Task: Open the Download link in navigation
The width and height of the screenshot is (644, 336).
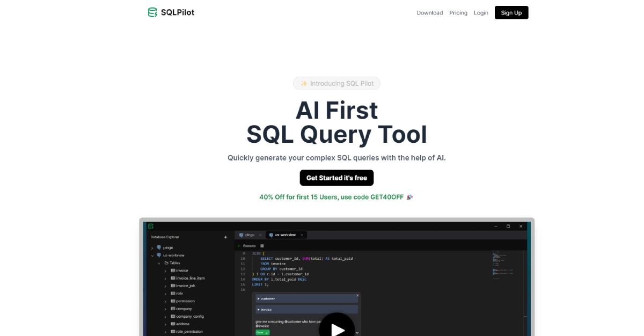Action: pyautogui.click(x=430, y=13)
